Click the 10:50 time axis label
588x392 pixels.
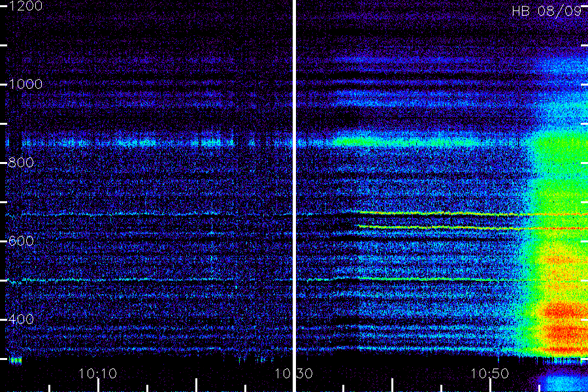(490, 374)
